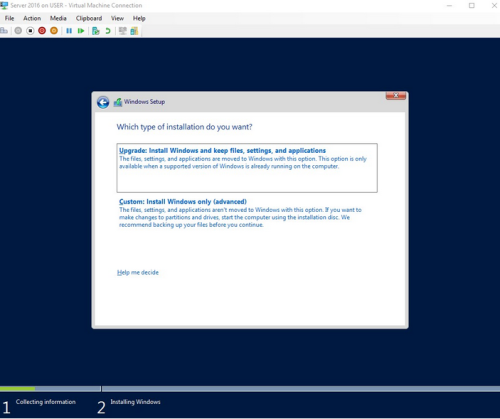
Task: Click the Collecting information step label
Action: (x=46, y=402)
